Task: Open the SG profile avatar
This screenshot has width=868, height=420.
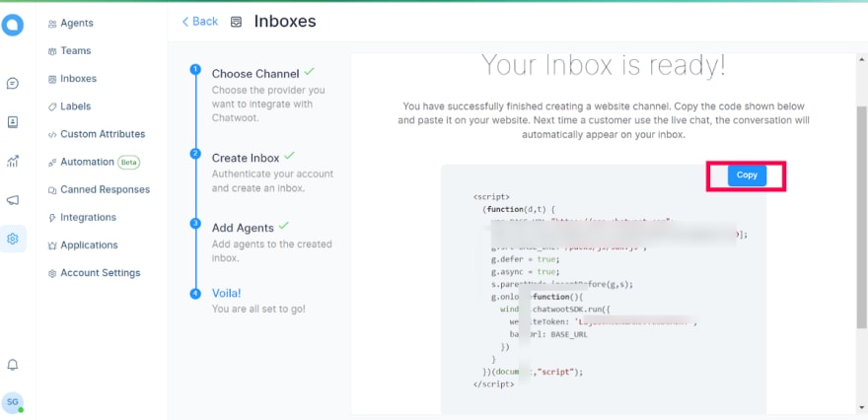Action: pos(12,402)
